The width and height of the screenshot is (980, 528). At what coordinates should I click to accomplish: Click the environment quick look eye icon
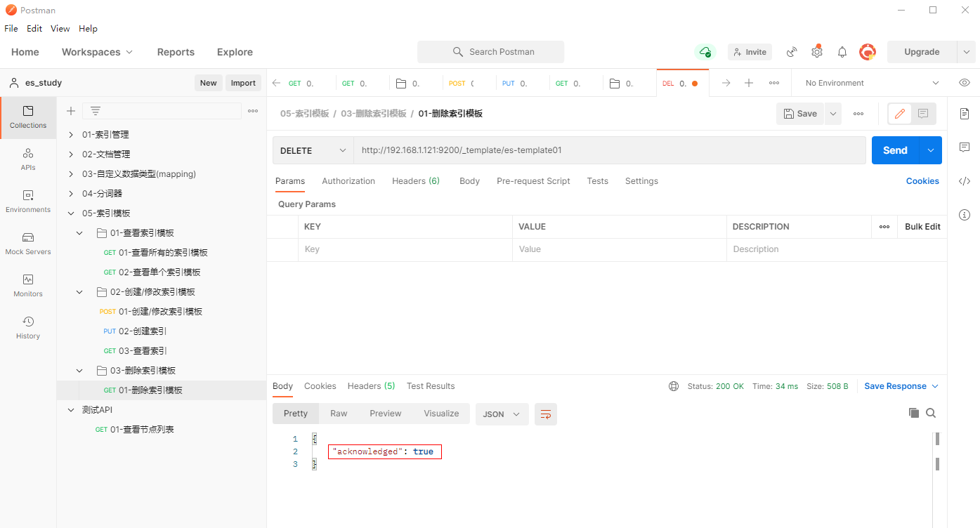click(x=965, y=83)
